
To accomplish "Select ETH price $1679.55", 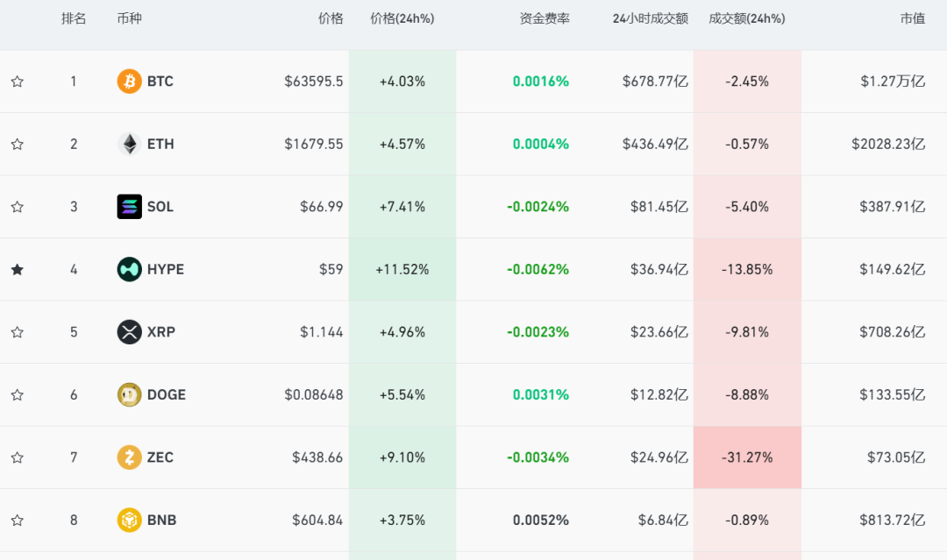I will point(313,145).
